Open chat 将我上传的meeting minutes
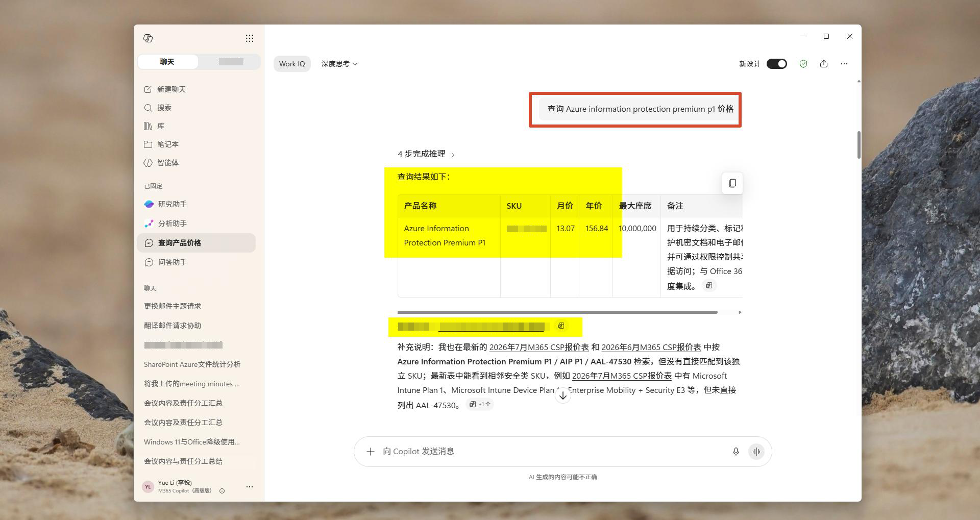The height and width of the screenshot is (520, 980). 192,384
